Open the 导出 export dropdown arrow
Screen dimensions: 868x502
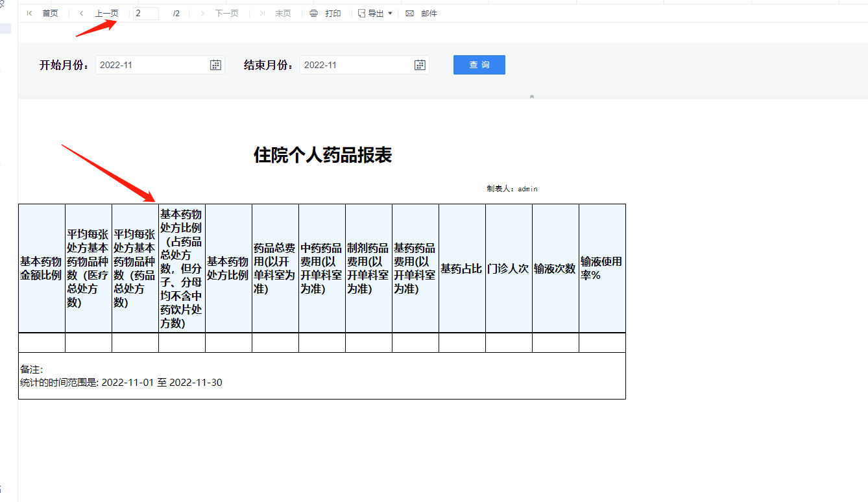tap(390, 13)
